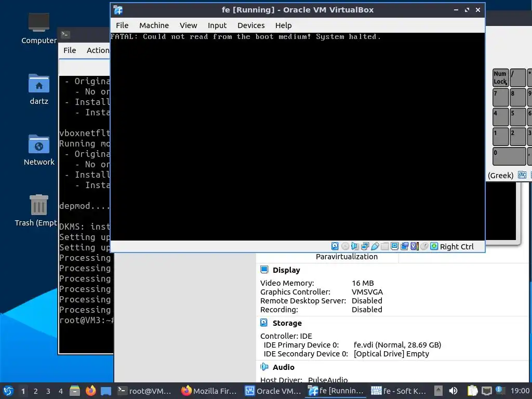
Task: Open the Input menu
Action: pyautogui.click(x=217, y=25)
